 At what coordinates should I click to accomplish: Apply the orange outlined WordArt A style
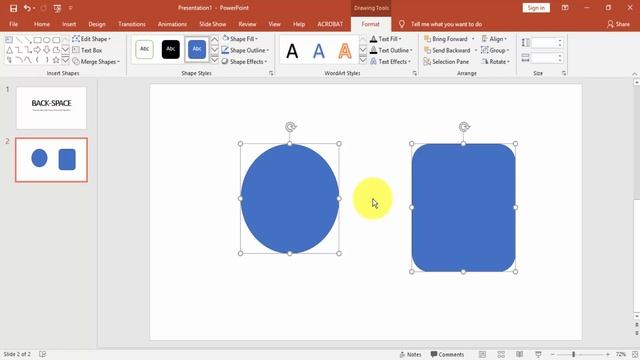click(345, 51)
